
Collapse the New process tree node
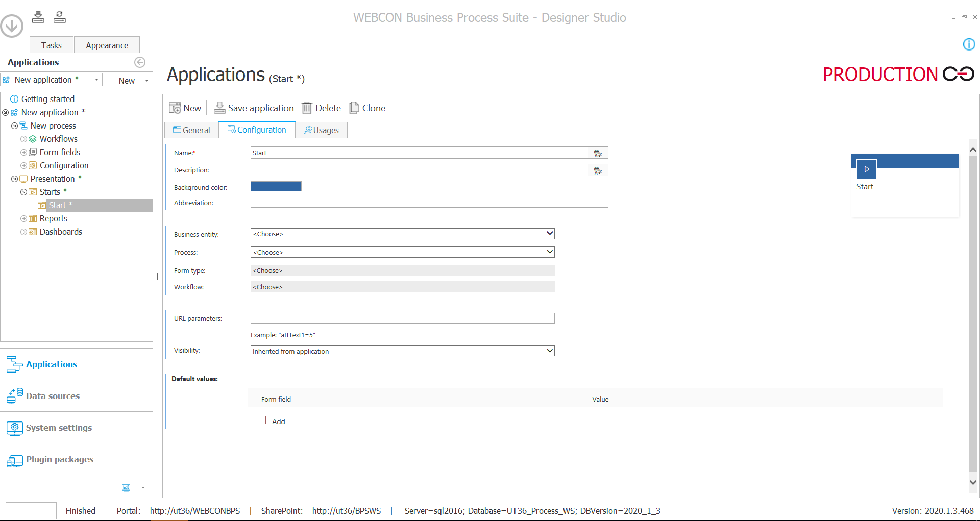tap(14, 126)
